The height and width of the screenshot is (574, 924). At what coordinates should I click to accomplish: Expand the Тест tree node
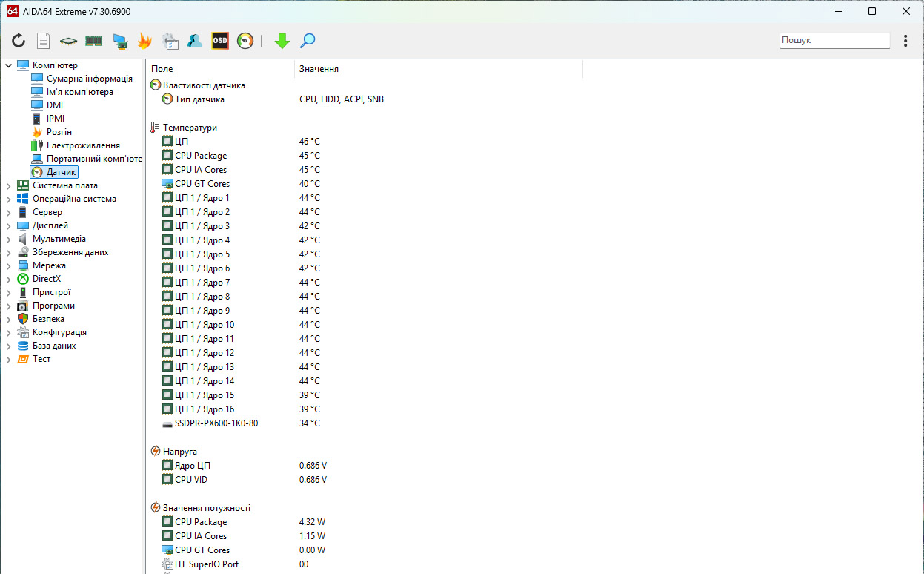8,359
